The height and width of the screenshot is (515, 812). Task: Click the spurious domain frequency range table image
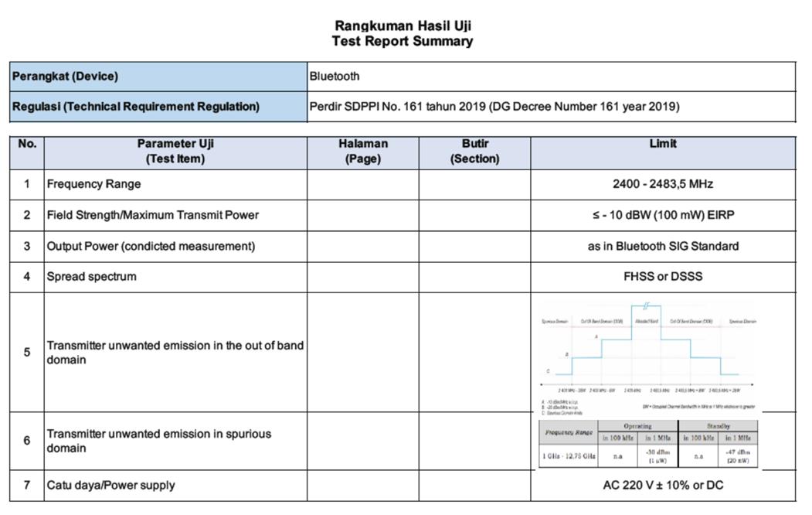[x=648, y=443]
